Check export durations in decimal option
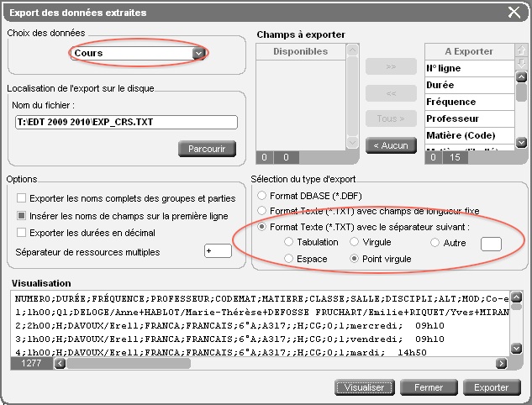This screenshot has width=532, height=405. tap(22, 232)
